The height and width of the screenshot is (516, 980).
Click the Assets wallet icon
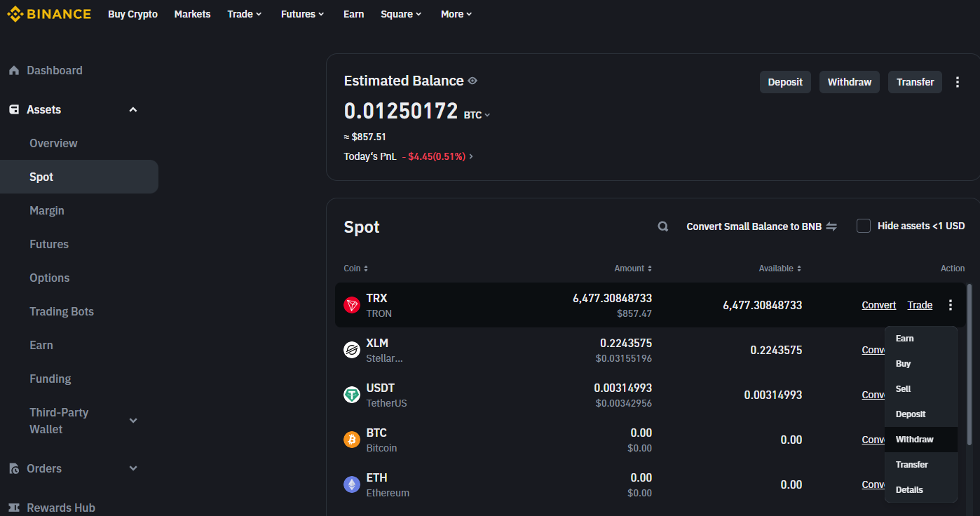tap(14, 110)
